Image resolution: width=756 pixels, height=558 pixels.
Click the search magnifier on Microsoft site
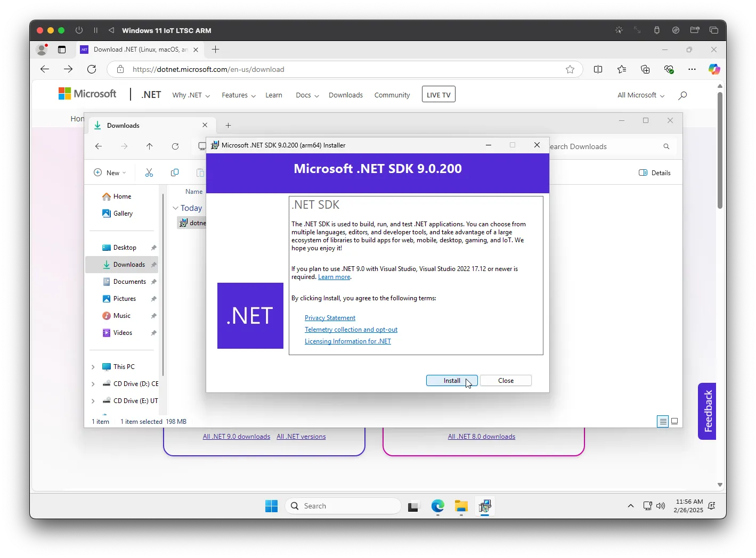click(682, 95)
